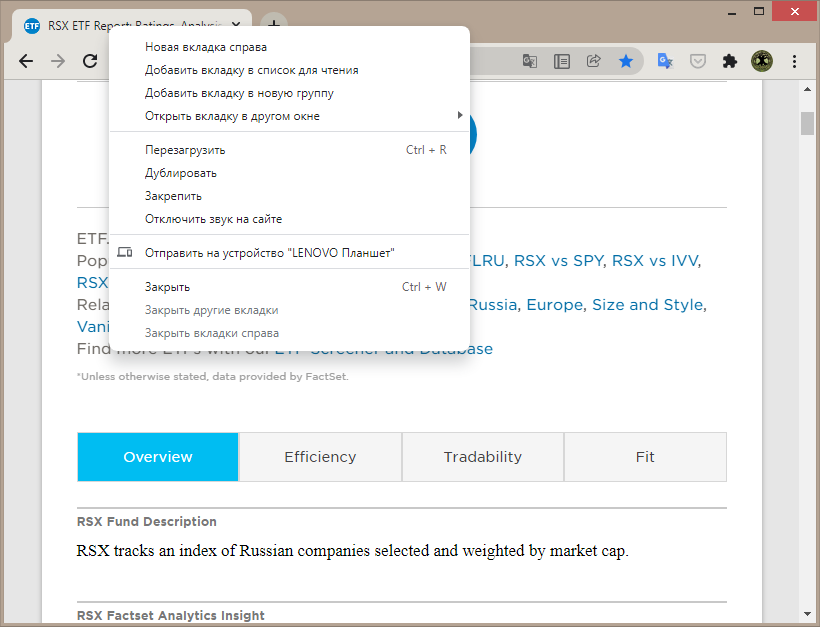Switch to the Overview tab
The height and width of the screenshot is (627, 820).
pos(158,457)
